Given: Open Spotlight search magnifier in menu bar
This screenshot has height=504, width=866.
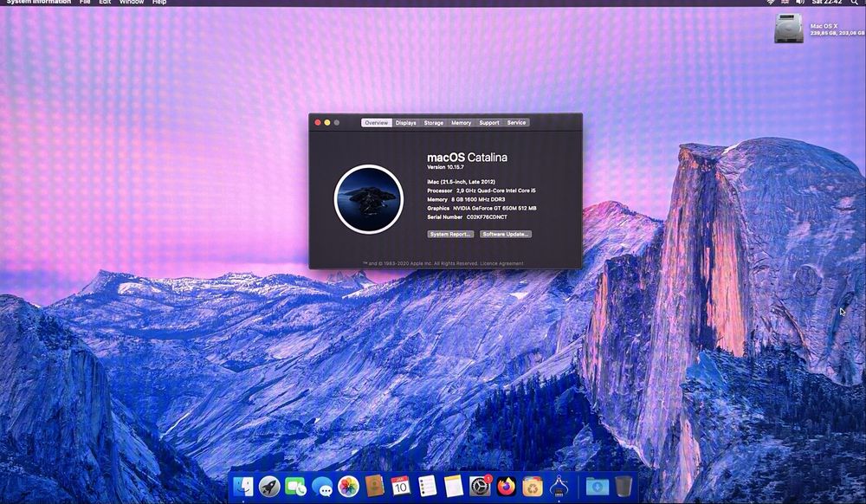Looking at the screenshot, I should coord(855,3).
